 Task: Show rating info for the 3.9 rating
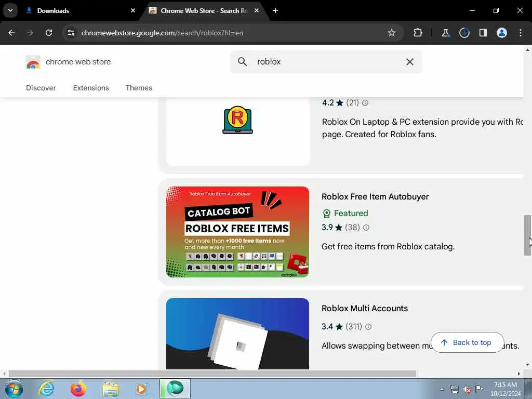[366, 228]
